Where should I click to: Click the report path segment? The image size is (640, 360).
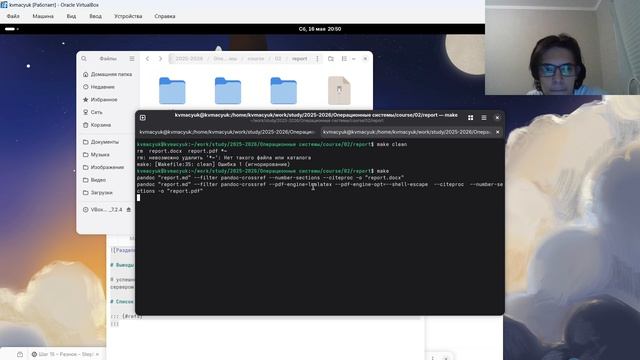click(x=299, y=59)
